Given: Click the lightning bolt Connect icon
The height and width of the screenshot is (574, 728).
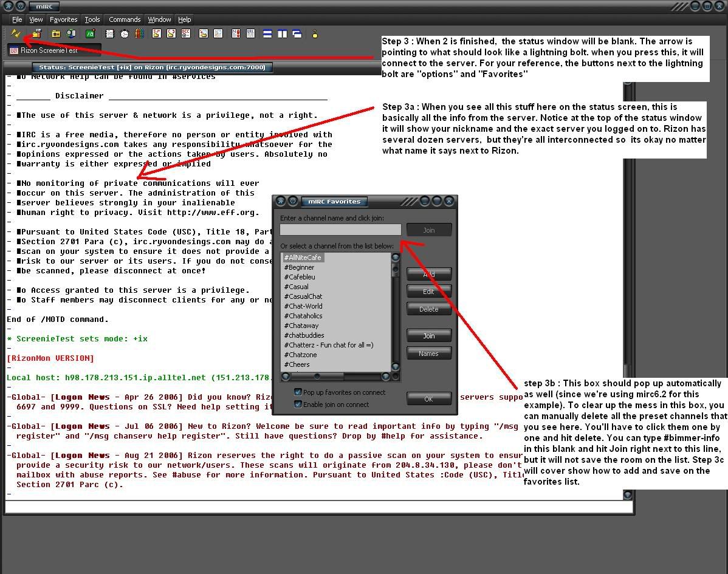Looking at the screenshot, I should pos(16,34).
